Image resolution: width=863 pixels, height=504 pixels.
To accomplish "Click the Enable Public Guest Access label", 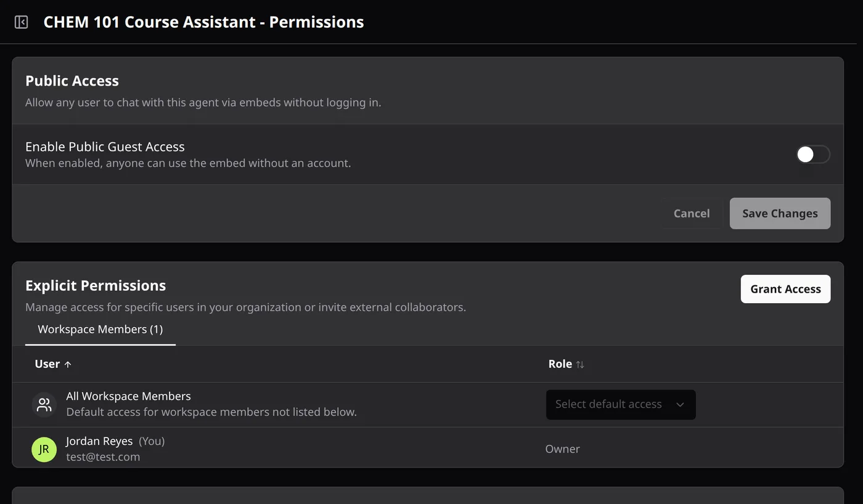I will [105, 147].
